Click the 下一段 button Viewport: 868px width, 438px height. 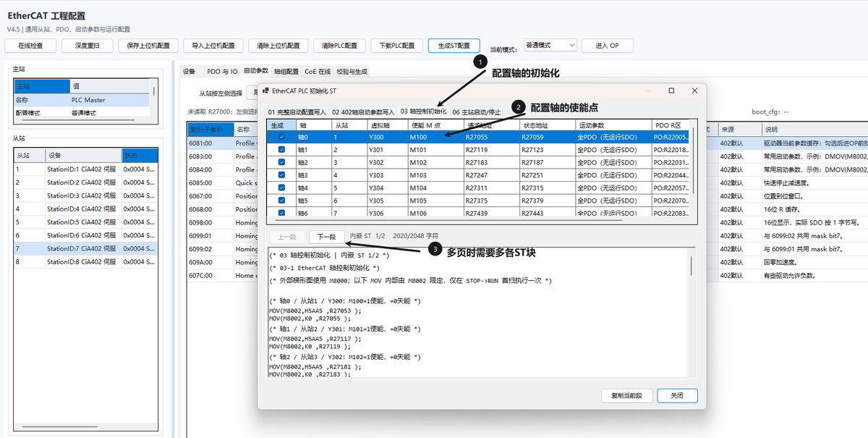pos(327,237)
